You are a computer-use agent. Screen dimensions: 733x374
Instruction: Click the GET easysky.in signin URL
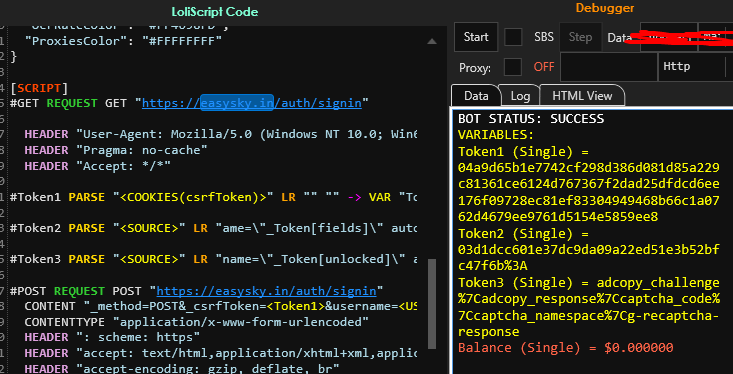pyautogui.click(x=252, y=103)
